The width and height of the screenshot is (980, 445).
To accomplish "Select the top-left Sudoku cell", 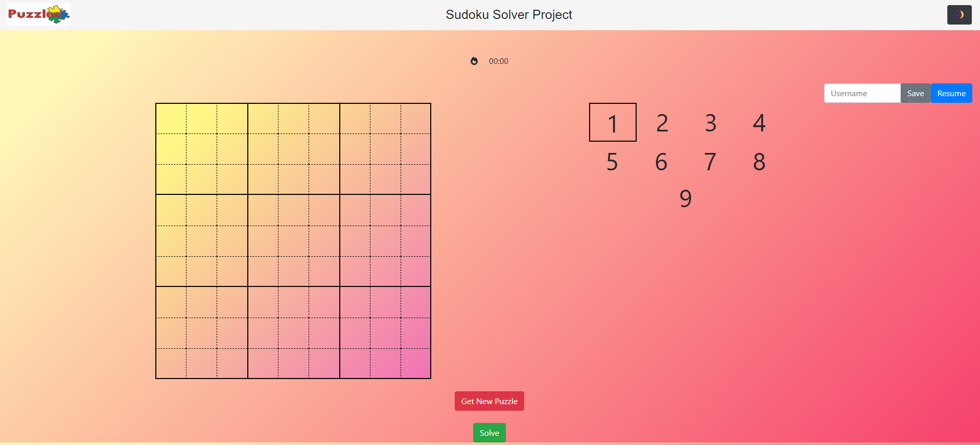I will (171, 118).
